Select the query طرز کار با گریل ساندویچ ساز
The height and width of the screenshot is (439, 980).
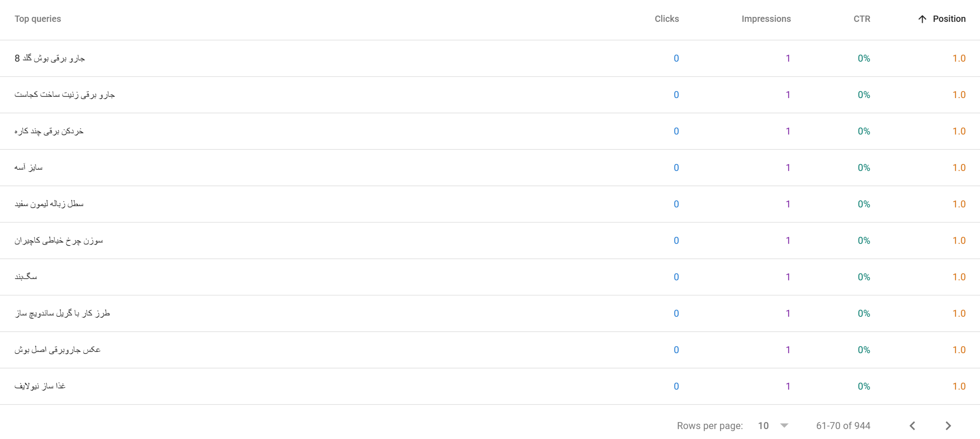coord(62,313)
